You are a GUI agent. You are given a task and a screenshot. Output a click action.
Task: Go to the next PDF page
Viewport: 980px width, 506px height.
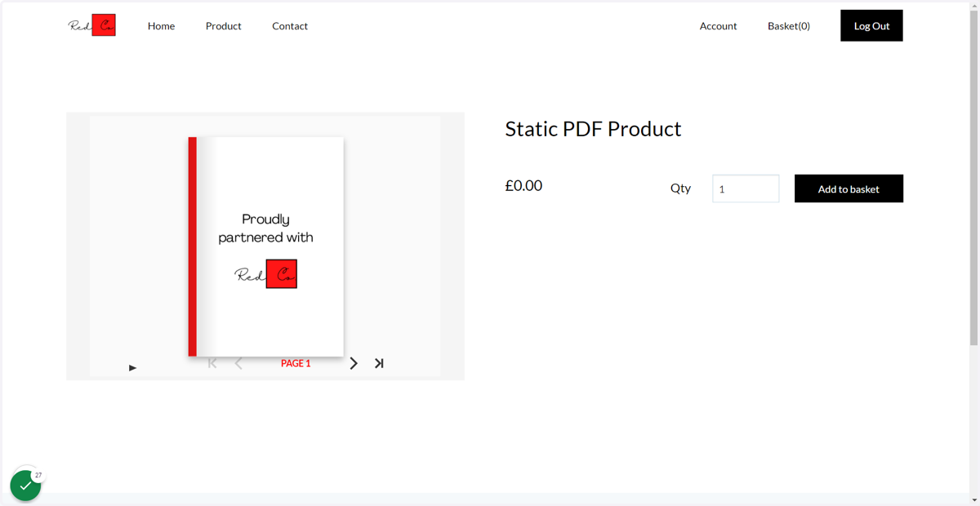point(354,363)
